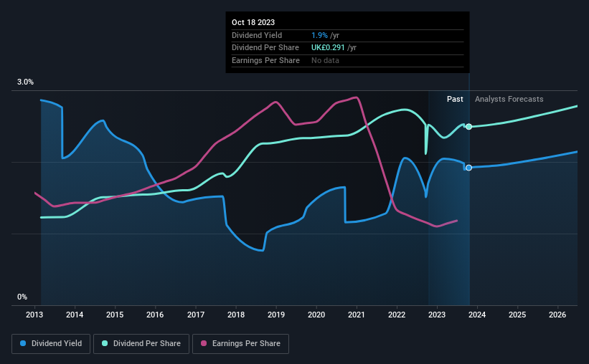Click the teal Dividend Per Share legend dot
This screenshot has height=364, width=589.
pos(105,343)
